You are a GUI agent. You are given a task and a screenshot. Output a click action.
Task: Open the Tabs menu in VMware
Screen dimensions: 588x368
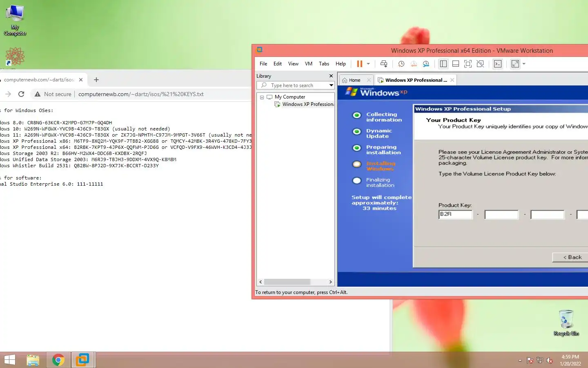point(324,64)
